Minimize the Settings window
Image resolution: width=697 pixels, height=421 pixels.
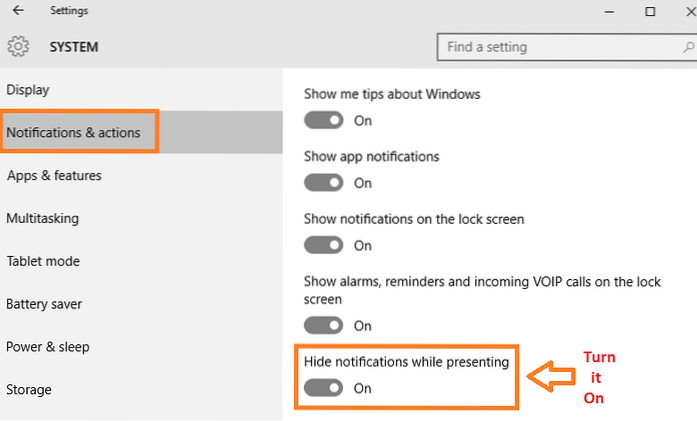[602, 12]
